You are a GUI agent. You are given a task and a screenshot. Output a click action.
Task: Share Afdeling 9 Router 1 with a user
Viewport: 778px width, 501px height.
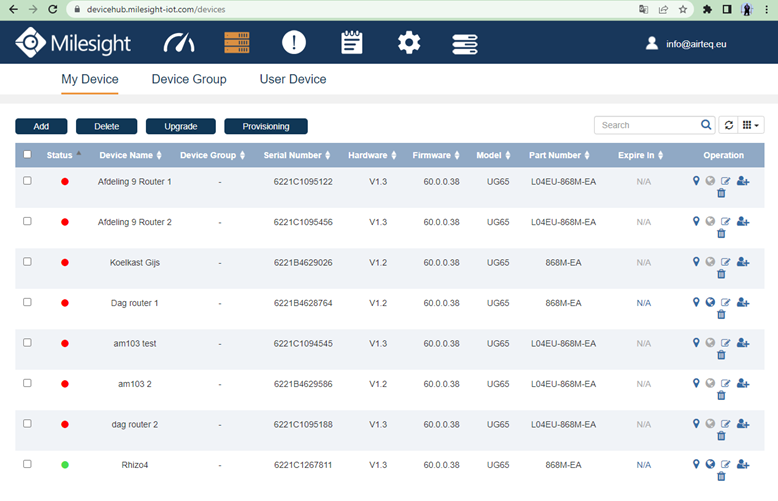[743, 181]
